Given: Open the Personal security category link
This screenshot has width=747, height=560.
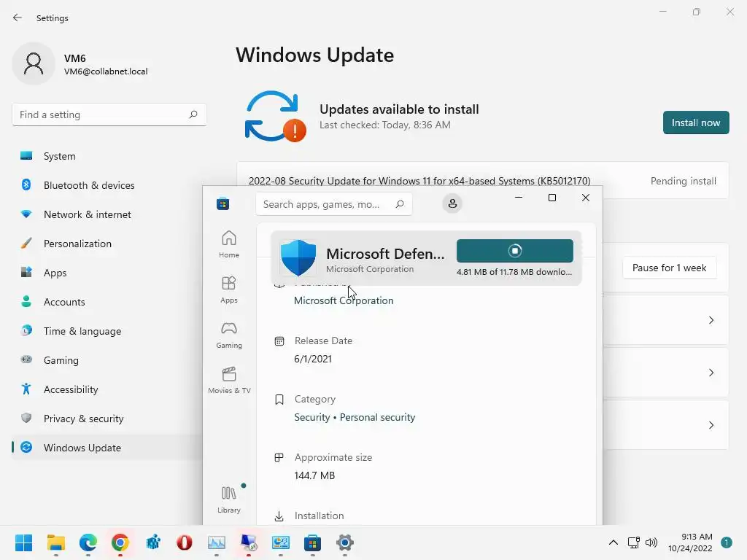Looking at the screenshot, I should pyautogui.click(x=377, y=417).
